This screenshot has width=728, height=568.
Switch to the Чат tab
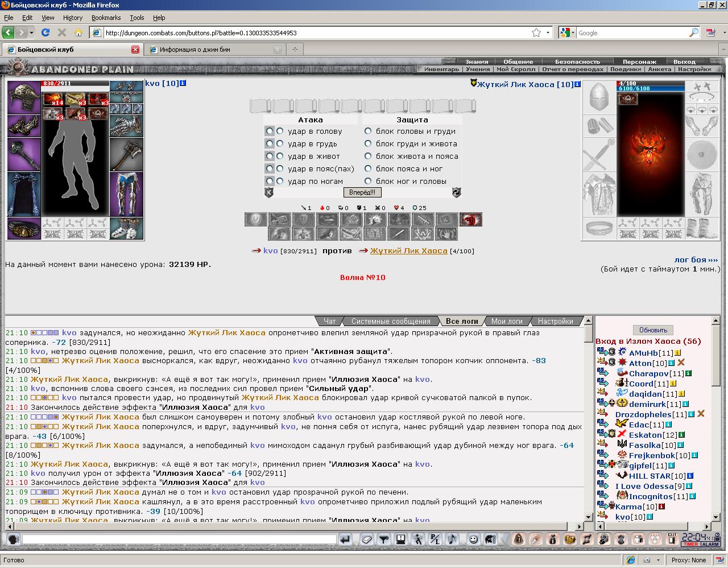tap(329, 321)
